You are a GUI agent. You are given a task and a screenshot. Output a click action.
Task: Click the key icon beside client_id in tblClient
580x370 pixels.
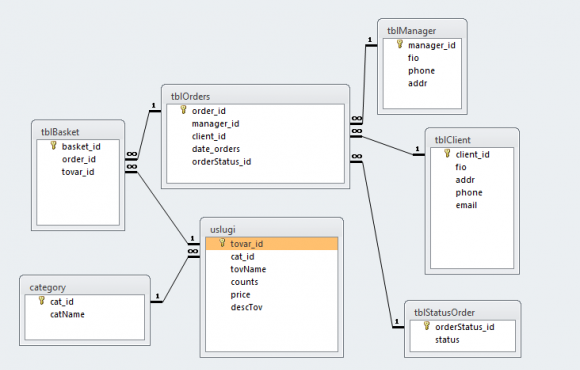(447, 154)
